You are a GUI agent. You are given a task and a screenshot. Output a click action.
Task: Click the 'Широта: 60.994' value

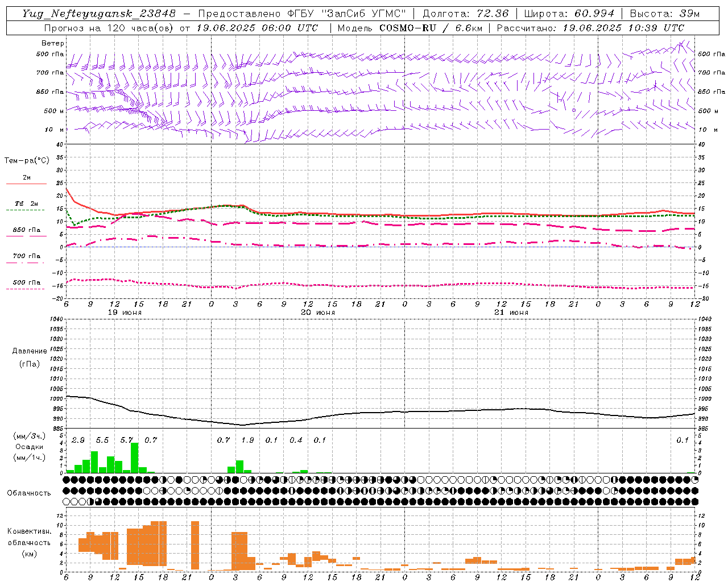click(x=569, y=14)
